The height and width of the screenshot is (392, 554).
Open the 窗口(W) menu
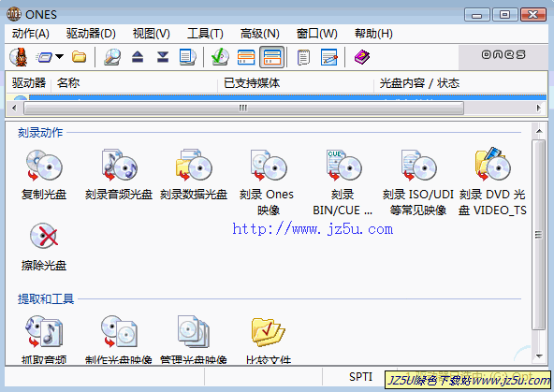[317, 34]
